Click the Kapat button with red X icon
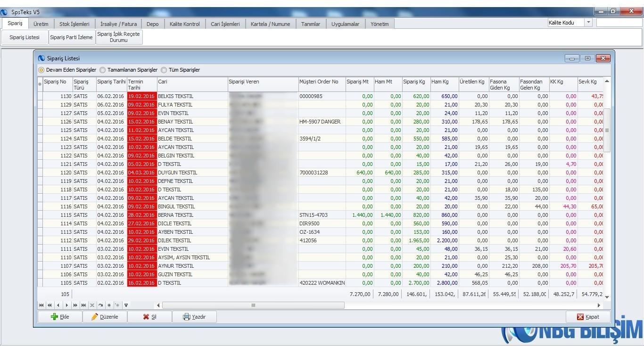The width and height of the screenshot is (644, 346). coord(588,317)
